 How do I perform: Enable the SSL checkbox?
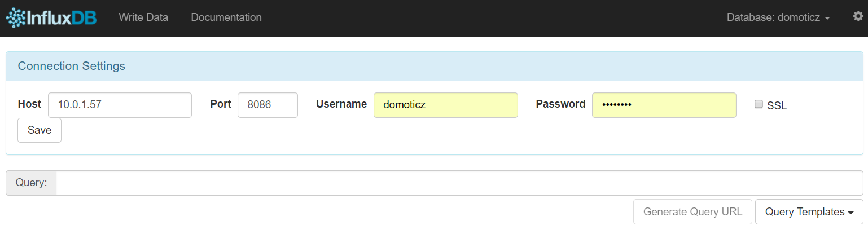tap(759, 104)
